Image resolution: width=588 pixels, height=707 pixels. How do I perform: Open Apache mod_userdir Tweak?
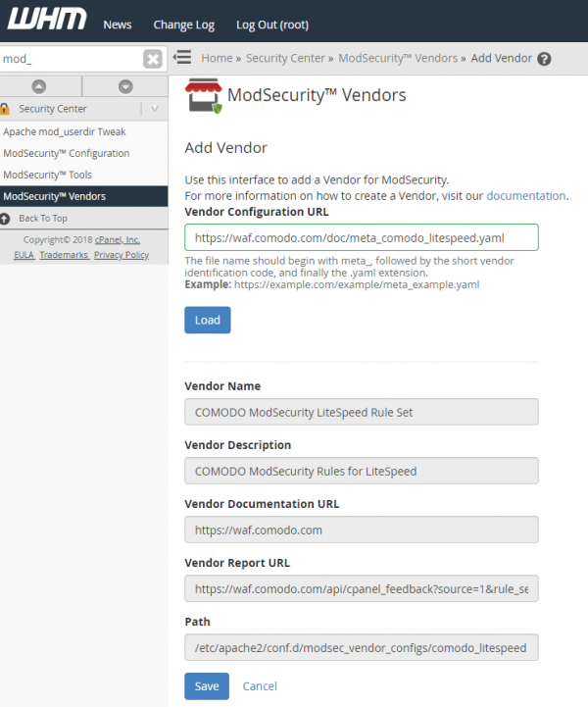[65, 131]
